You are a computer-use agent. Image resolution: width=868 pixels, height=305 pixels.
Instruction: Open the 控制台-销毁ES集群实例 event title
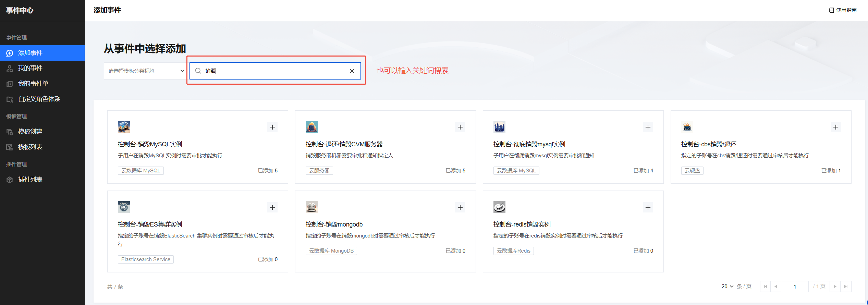point(150,224)
